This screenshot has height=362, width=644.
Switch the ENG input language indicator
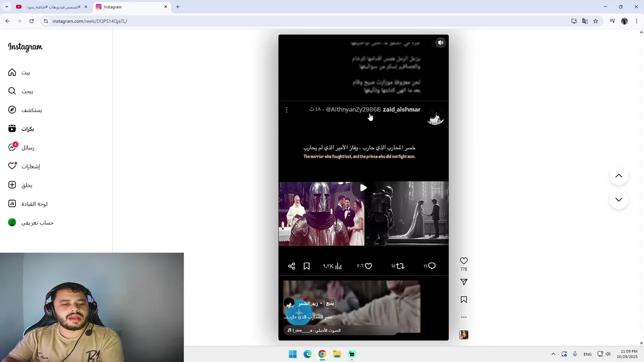coord(588,354)
